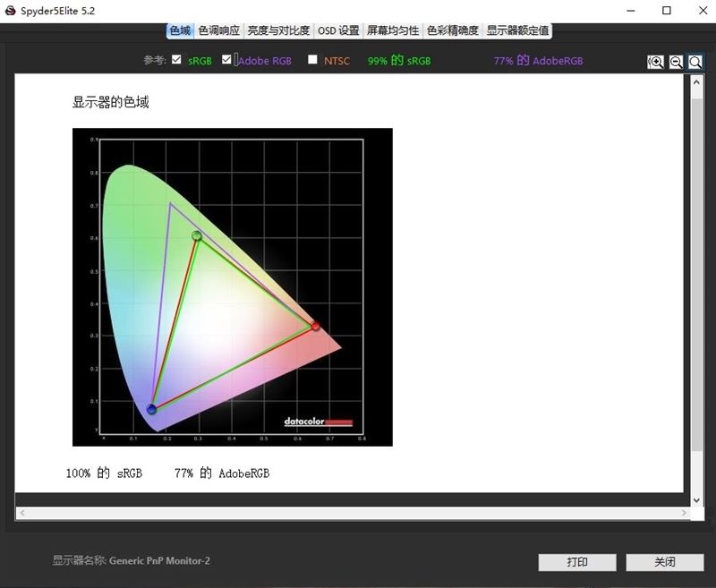
Task: Uncheck the sRGB reference checkbox
Action: tap(176, 59)
